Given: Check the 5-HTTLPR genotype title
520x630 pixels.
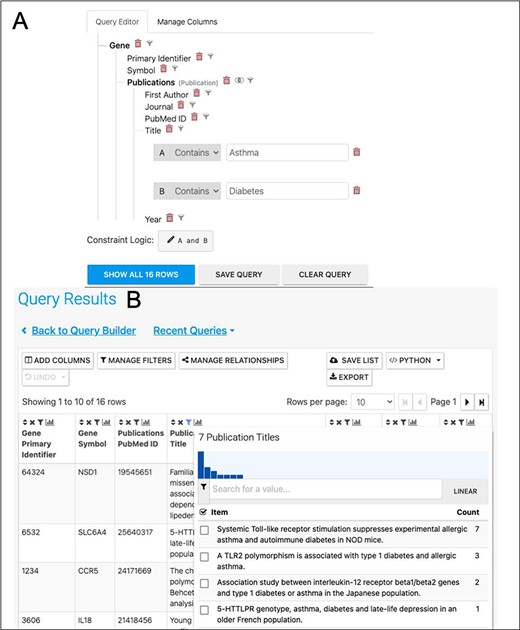Looking at the screenshot, I should (205, 610).
